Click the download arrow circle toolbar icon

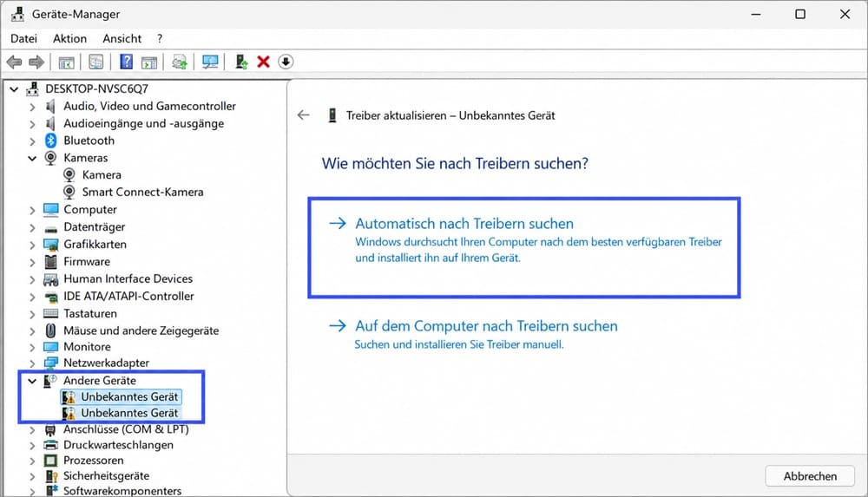(x=286, y=62)
